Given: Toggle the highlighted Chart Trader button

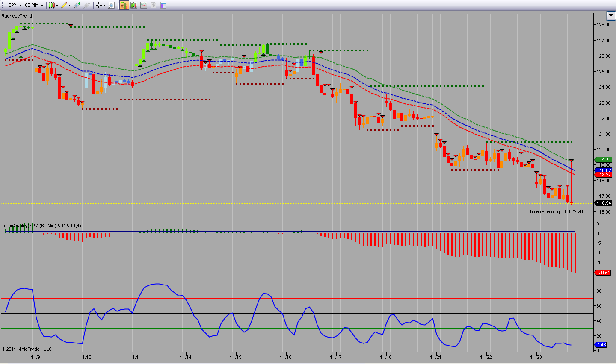Looking at the screenshot, I should [124, 5].
